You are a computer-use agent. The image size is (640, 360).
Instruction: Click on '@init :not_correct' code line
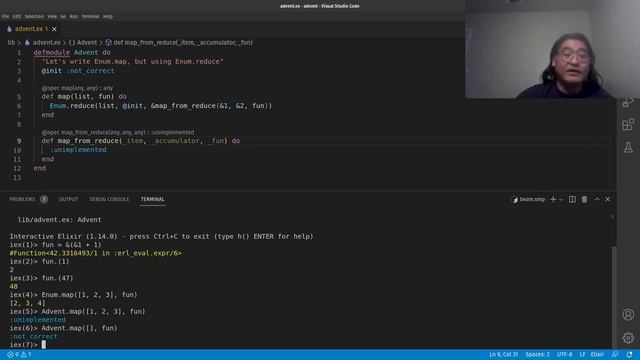[x=78, y=71]
